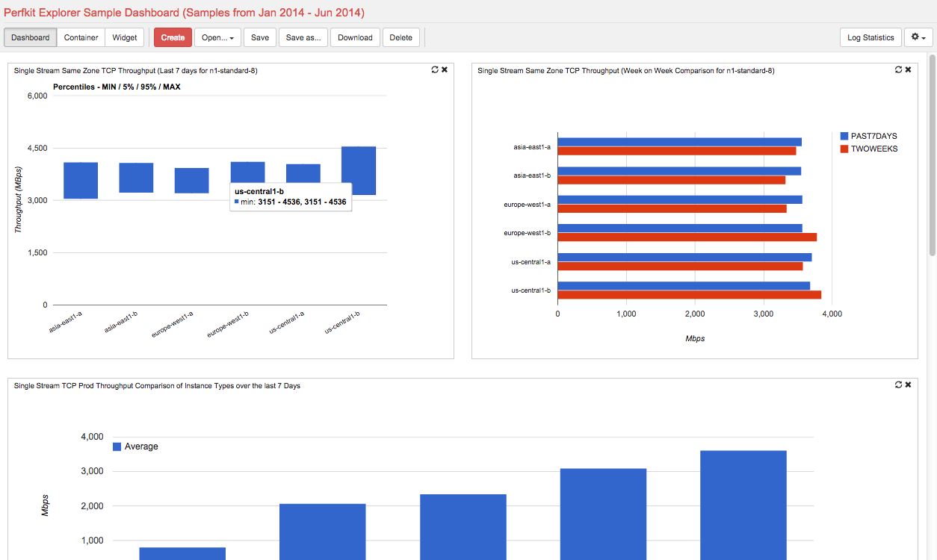The width and height of the screenshot is (937, 560).
Task: Select the Widget tab
Action: click(125, 37)
